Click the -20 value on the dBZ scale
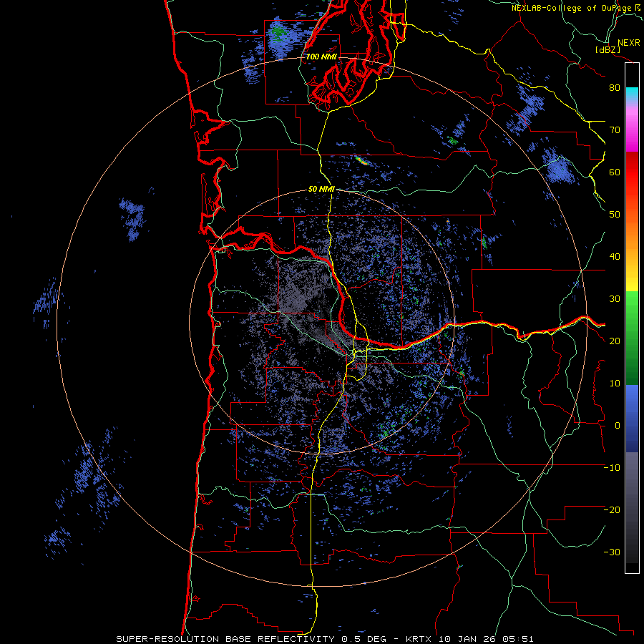Image resolution: width=644 pixels, height=644 pixels. tap(612, 510)
